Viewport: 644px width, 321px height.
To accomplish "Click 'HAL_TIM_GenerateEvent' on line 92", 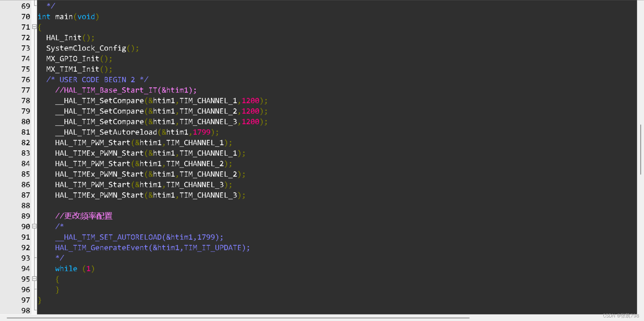I will (101, 248).
